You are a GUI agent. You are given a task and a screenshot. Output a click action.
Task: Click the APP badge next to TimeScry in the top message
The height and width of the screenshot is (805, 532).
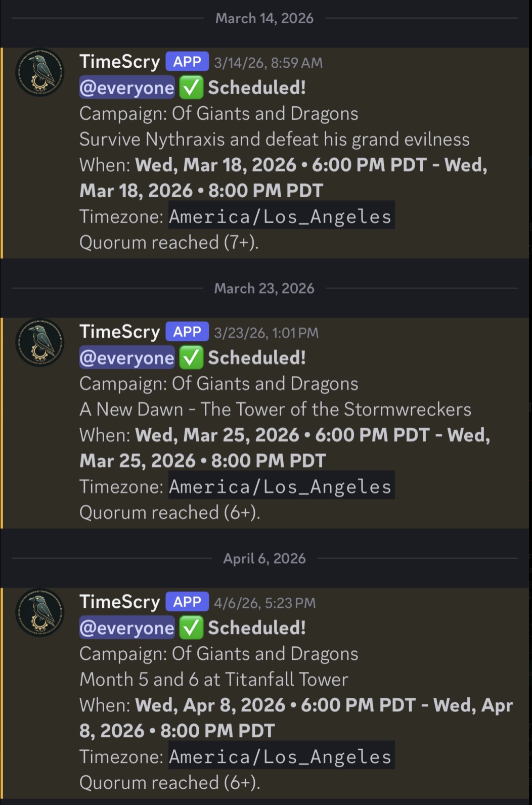187,61
